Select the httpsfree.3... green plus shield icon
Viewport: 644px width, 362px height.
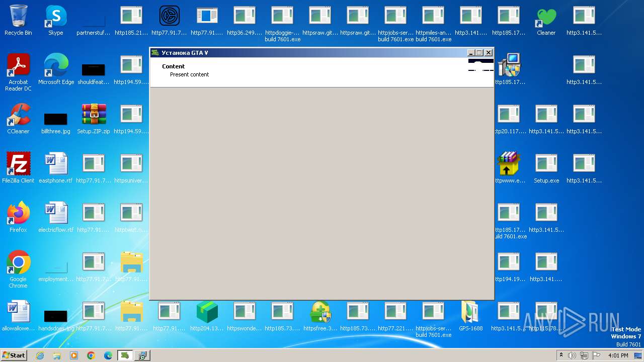point(320,316)
